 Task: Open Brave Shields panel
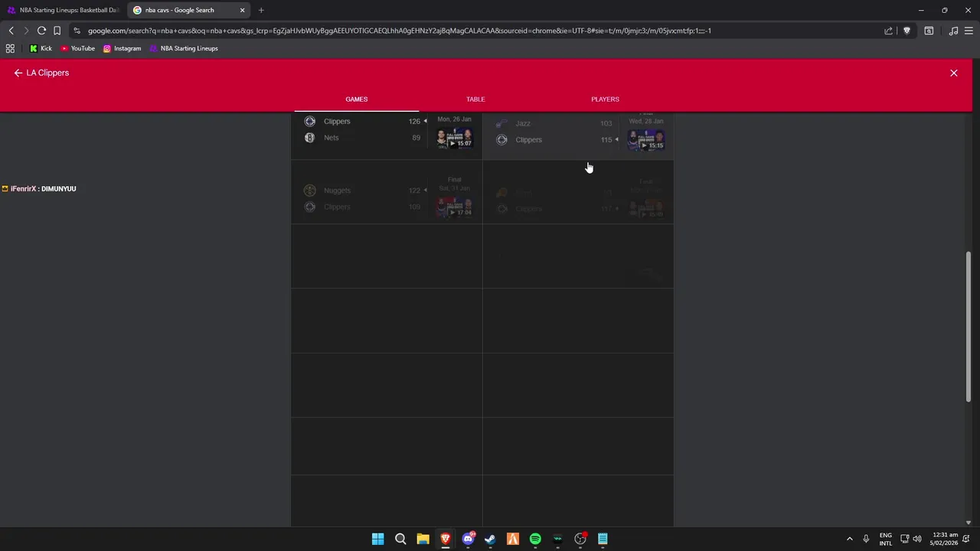pos(906,31)
